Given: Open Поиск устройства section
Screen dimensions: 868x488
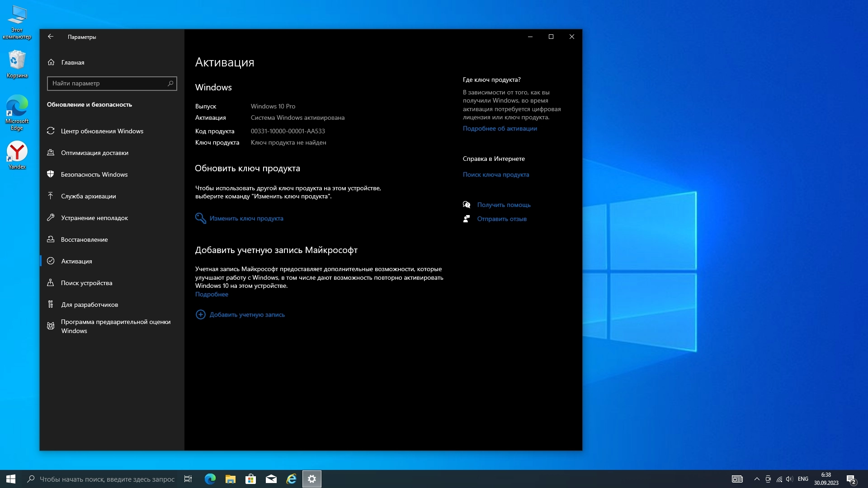Looking at the screenshot, I should [86, 283].
